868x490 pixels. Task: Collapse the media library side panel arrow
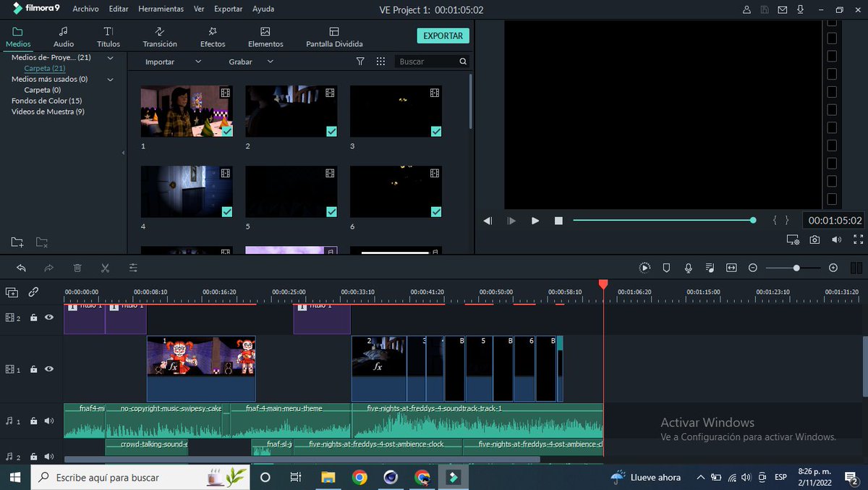(123, 153)
